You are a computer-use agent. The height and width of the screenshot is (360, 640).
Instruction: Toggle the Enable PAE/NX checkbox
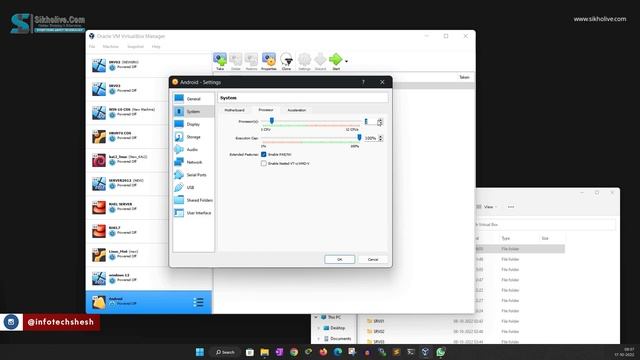264,154
